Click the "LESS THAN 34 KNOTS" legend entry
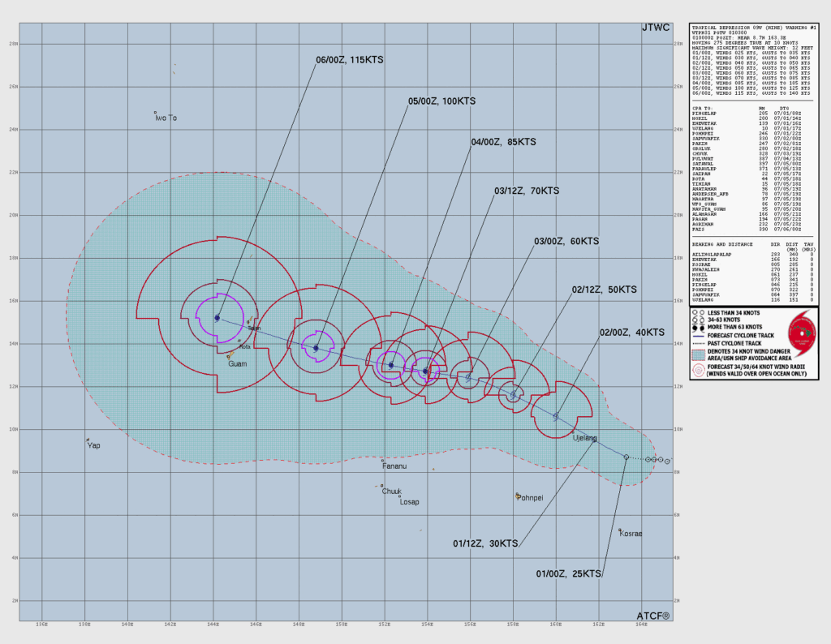Viewport: 831px width, 644px height. point(734,313)
